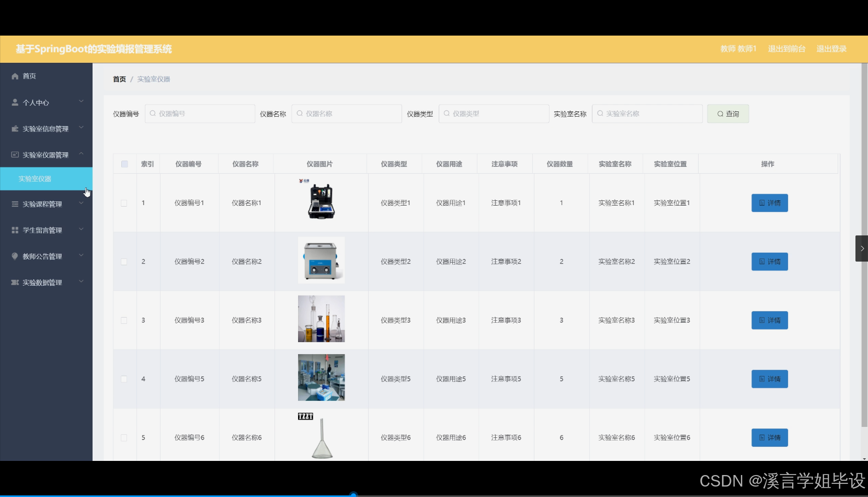This screenshot has width=868, height=497.
Task: Expand the 实验室信息管理 chevron
Action: click(x=81, y=128)
